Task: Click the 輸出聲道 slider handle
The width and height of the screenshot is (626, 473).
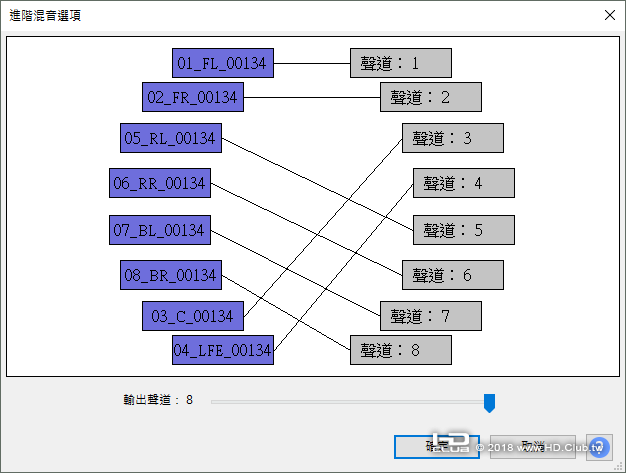Action: pos(489,403)
